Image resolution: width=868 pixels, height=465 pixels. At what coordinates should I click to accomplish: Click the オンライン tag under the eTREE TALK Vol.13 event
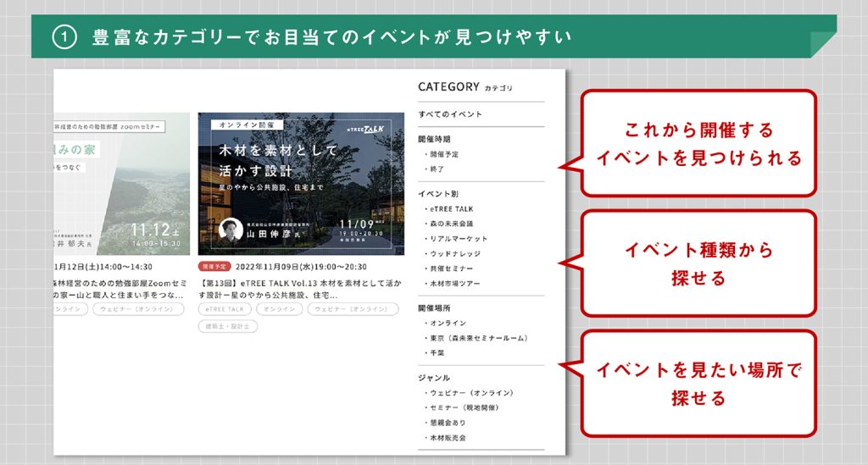279,309
